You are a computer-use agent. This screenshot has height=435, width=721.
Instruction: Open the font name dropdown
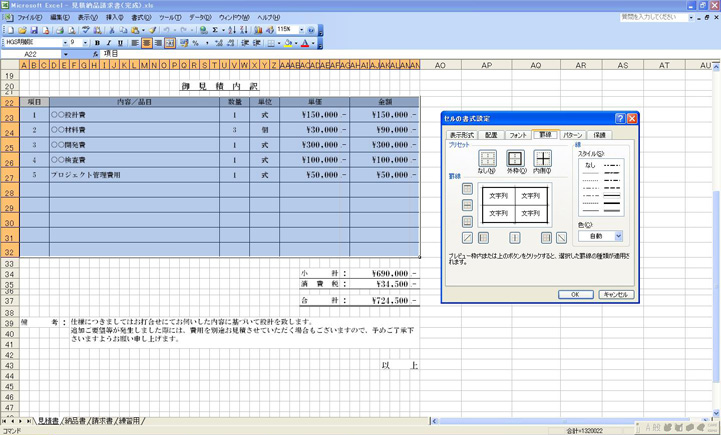[x=65, y=43]
